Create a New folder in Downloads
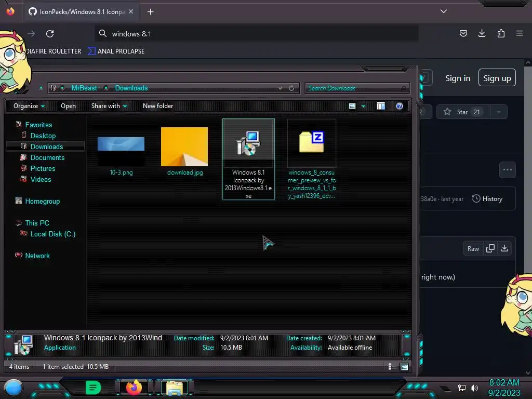This screenshot has height=399, width=532. point(158,106)
